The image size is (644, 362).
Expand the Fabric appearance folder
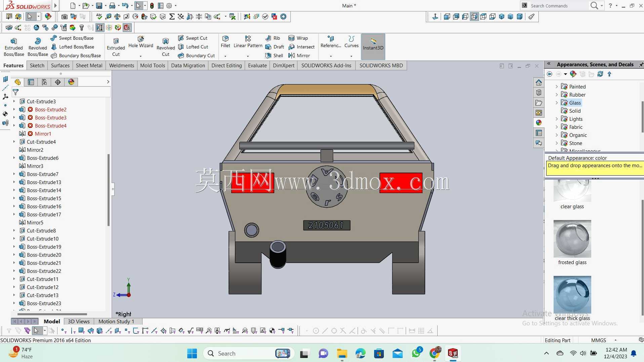557,127
